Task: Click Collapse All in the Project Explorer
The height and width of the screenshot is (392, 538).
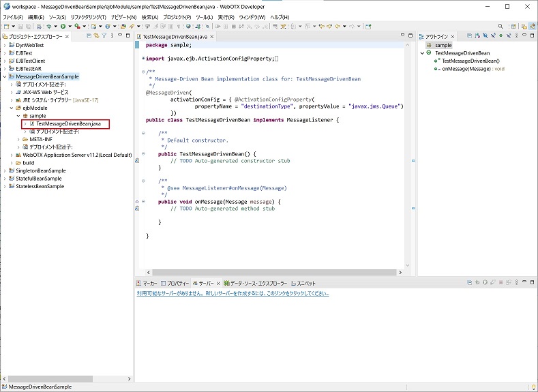Action: [x=89, y=36]
